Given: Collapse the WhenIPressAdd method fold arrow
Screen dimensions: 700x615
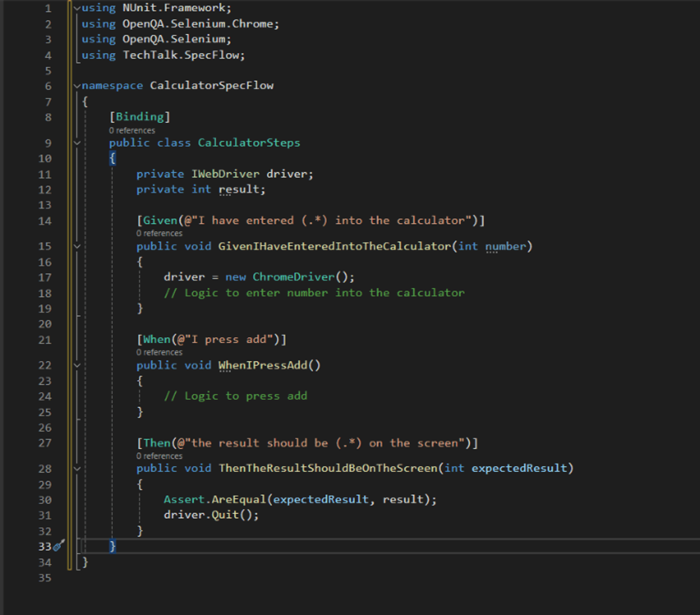Looking at the screenshot, I should pyautogui.click(x=77, y=365).
